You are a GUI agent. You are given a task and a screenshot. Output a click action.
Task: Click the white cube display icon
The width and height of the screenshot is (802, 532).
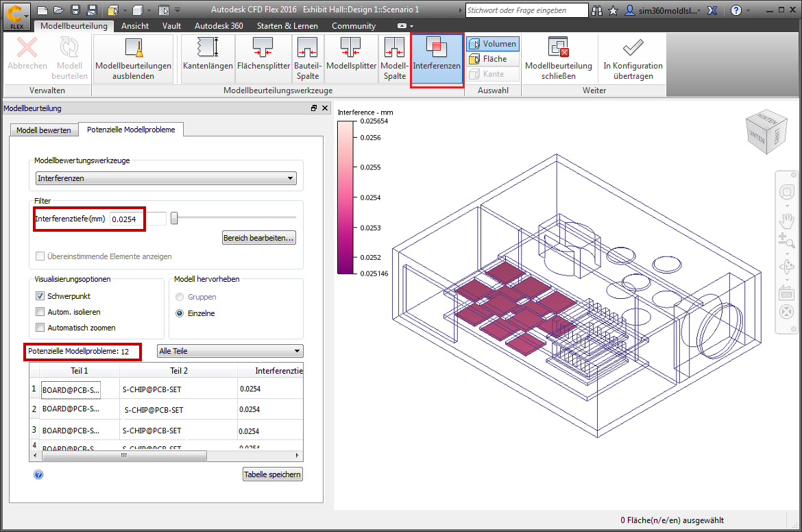pyautogui.click(x=137, y=10)
